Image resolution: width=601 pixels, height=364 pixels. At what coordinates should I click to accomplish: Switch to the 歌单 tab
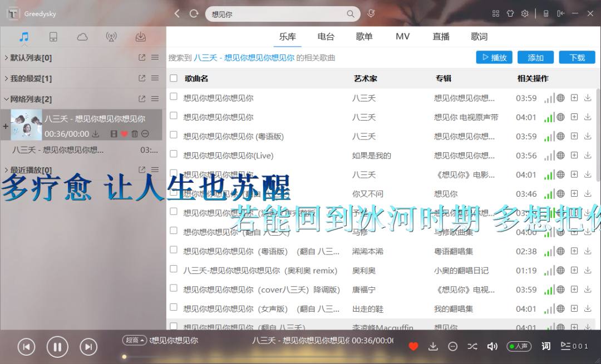pos(364,37)
